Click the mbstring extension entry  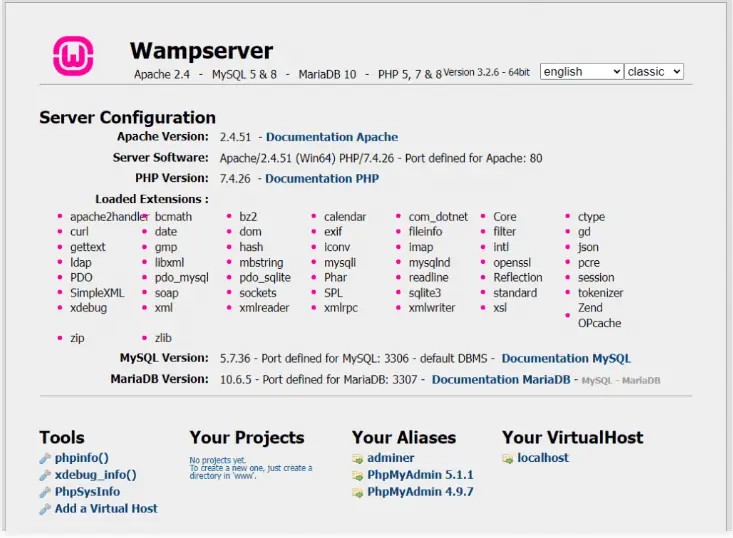(261, 263)
